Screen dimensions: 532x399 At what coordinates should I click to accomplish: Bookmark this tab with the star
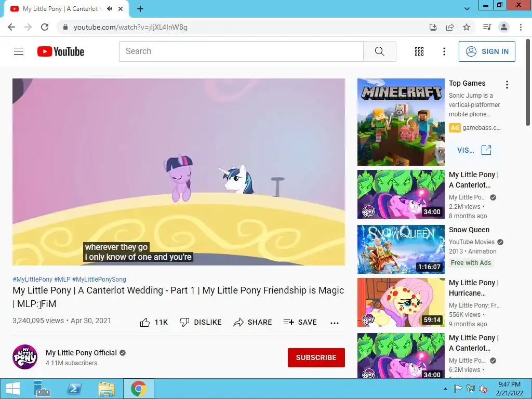467,27
